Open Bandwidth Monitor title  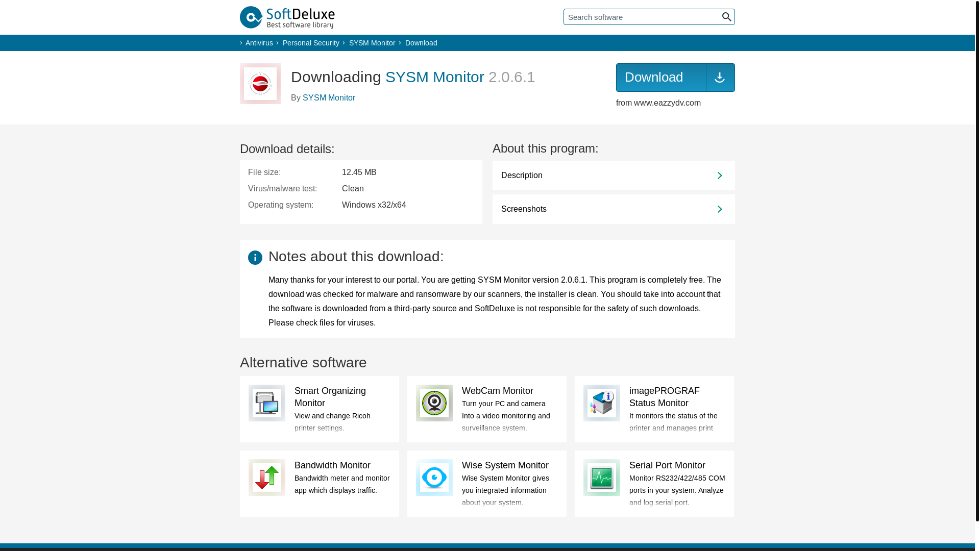pyautogui.click(x=332, y=465)
